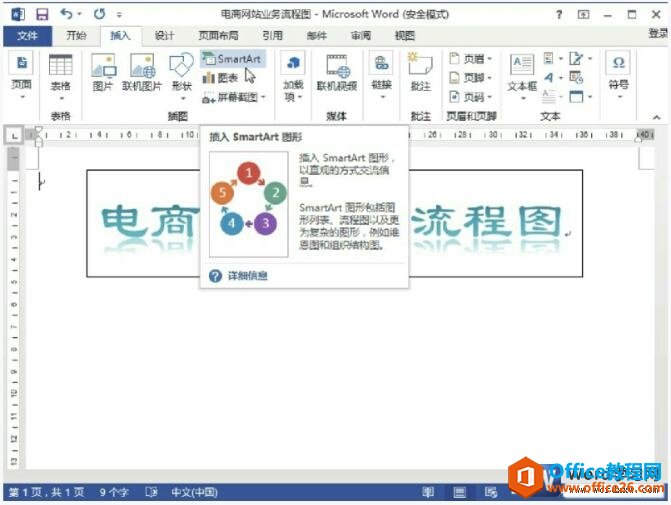Switch to the 页面布局 Page Layout tab
The height and width of the screenshot is (505, 671).
pyautogui.click(x=218, y=36)
